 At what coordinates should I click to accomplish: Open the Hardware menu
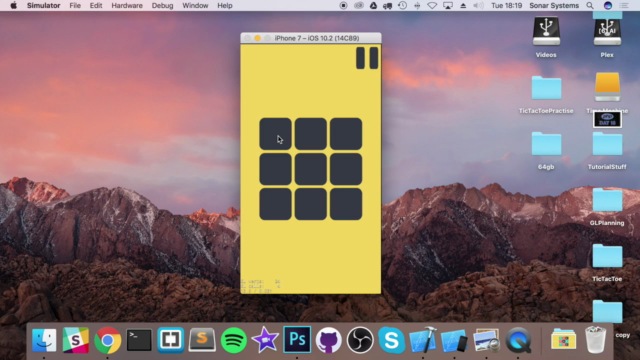click(127, 6)
